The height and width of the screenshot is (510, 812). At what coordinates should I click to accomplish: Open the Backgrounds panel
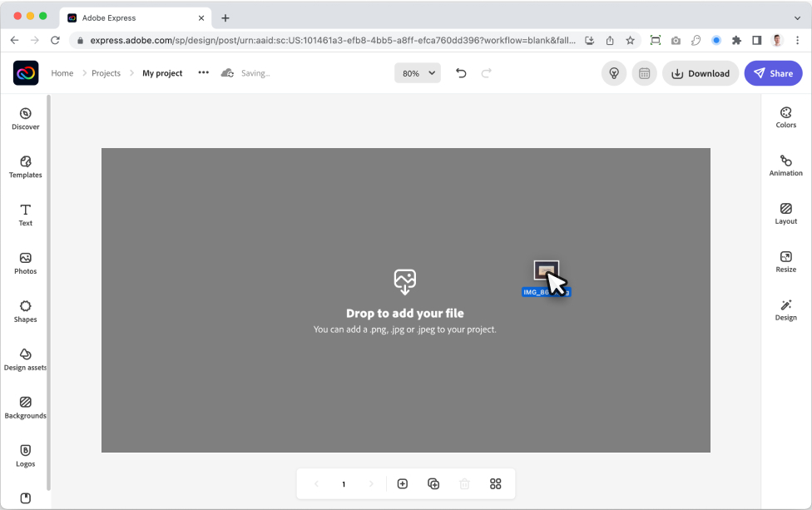coord(25,408)
